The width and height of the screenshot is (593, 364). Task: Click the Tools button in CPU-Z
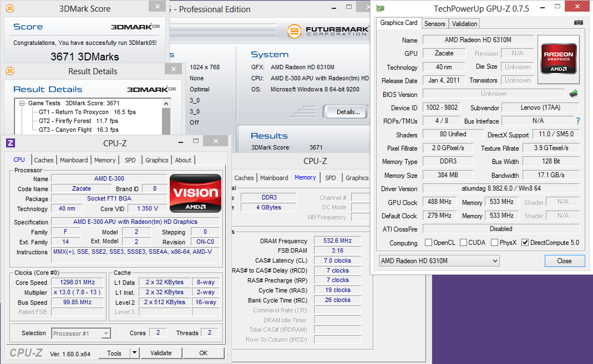pos(114,353)
